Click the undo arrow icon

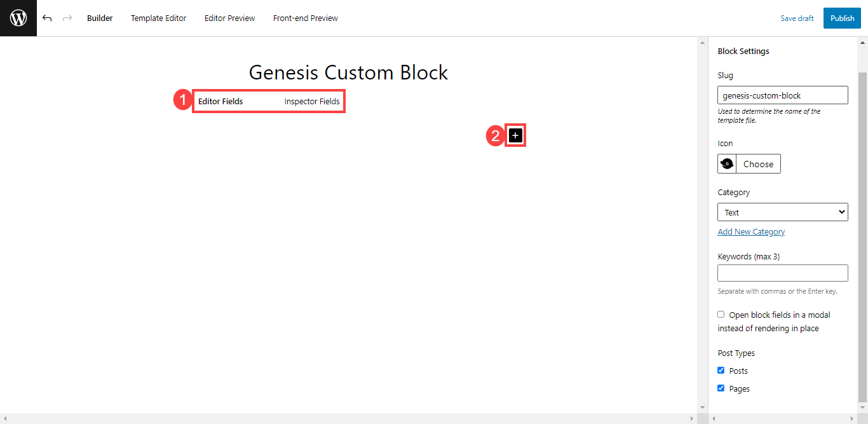point(48,18)
